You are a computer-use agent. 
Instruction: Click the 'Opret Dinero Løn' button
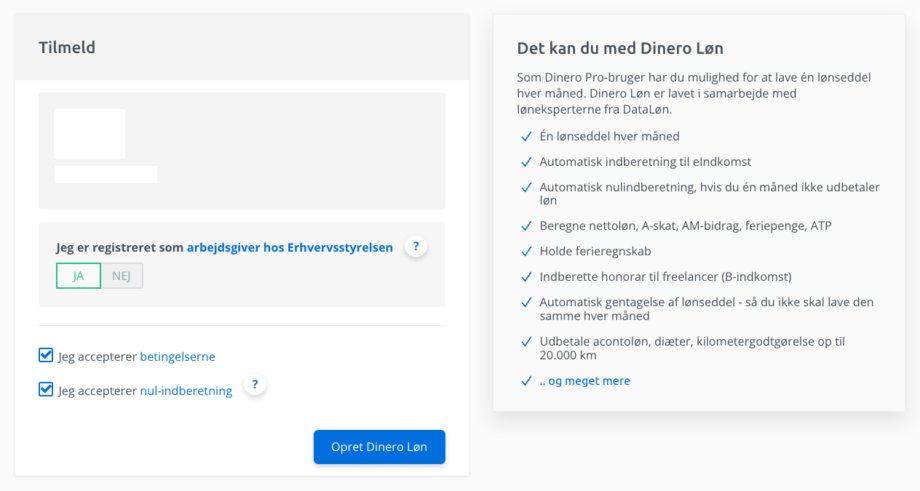[380, 447]
